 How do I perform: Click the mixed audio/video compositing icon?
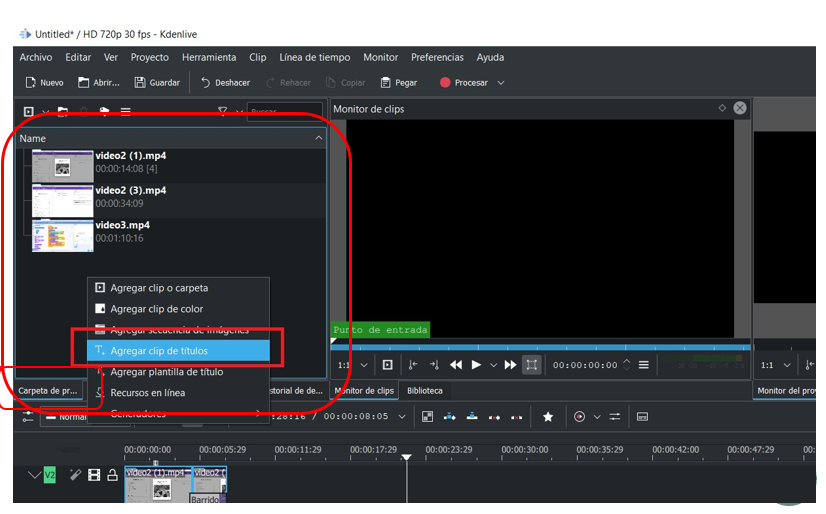click(x=428, y=417)
